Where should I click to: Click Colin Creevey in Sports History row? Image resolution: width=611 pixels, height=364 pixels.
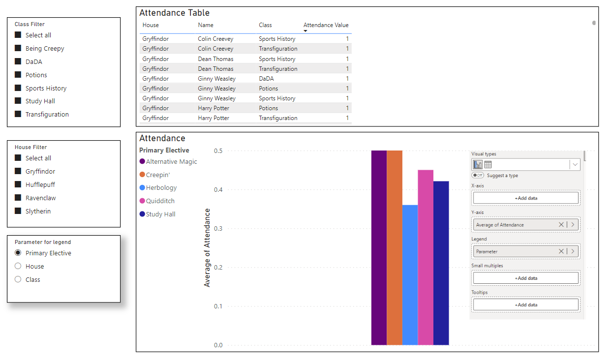pyautogui.click(x=215, y=39)
